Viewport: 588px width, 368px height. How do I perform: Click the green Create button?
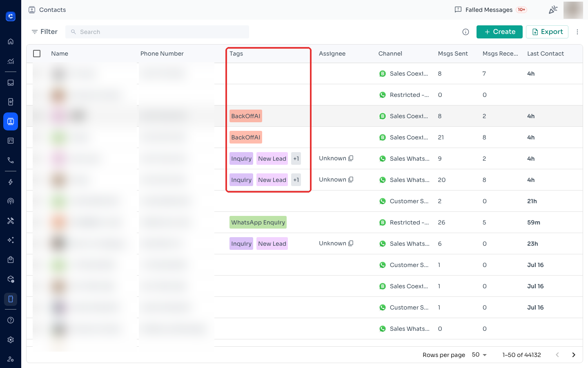499,32
